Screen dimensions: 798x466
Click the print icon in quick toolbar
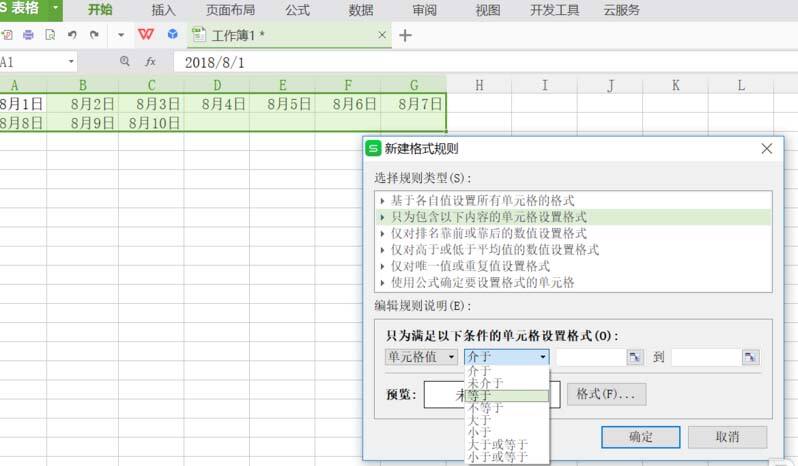coord(28,35)
